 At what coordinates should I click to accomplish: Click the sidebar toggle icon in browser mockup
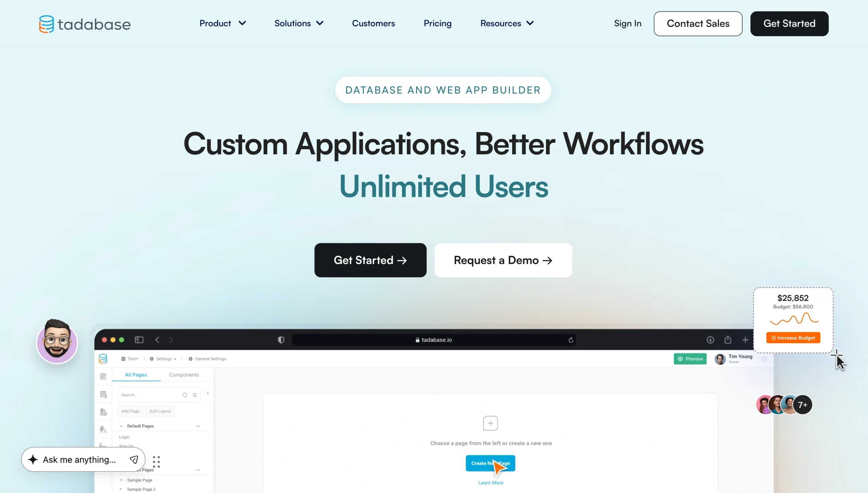(x=139, y=340)
